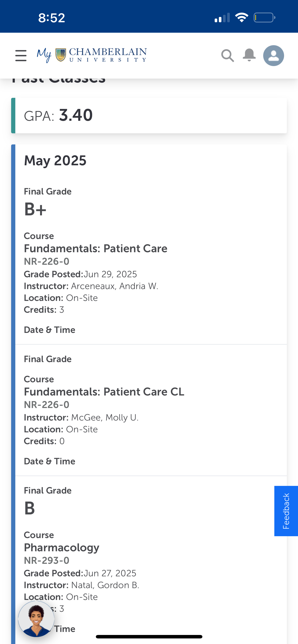The image size is (298, 644).
Task: Tap instructor Arceneaux, Andria W.
Action: click(x=115, y=286)
